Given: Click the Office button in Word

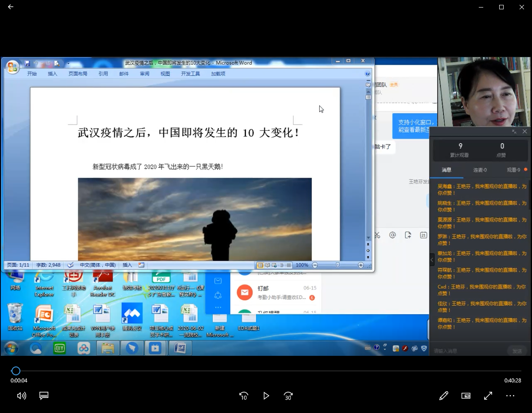Looking at the screenshot, I should coord(12,67).
